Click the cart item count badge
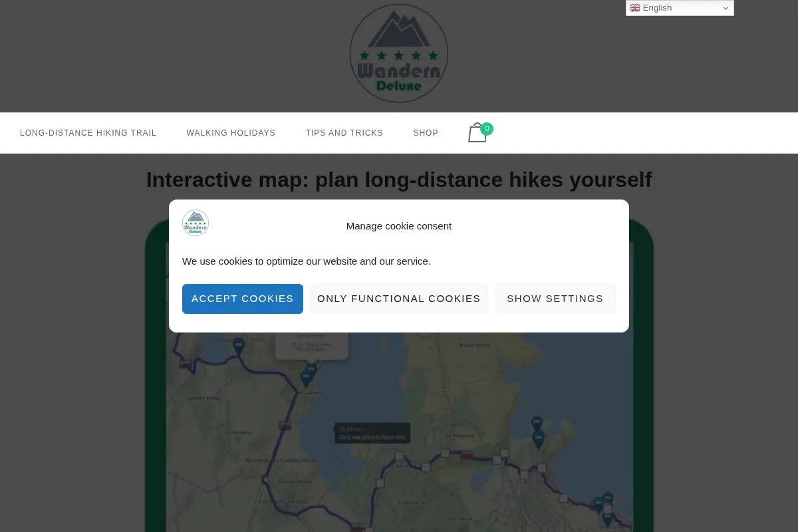 click(x=487, y=129)
